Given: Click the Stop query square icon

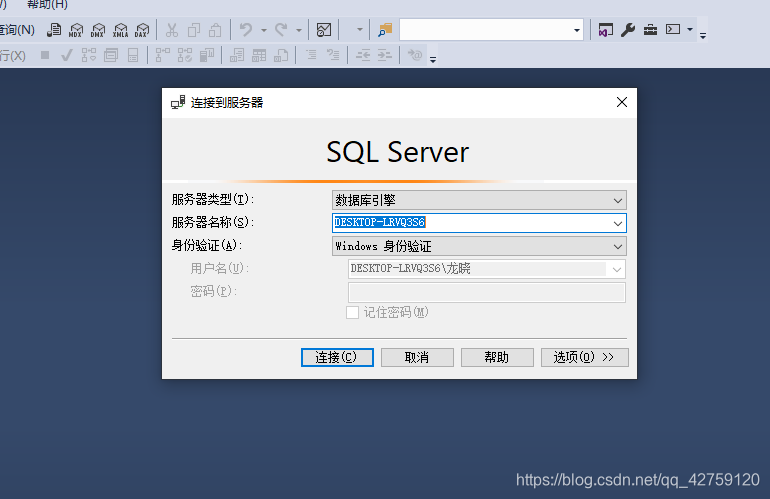Looking at the screenshot, I should pos(45,55).
